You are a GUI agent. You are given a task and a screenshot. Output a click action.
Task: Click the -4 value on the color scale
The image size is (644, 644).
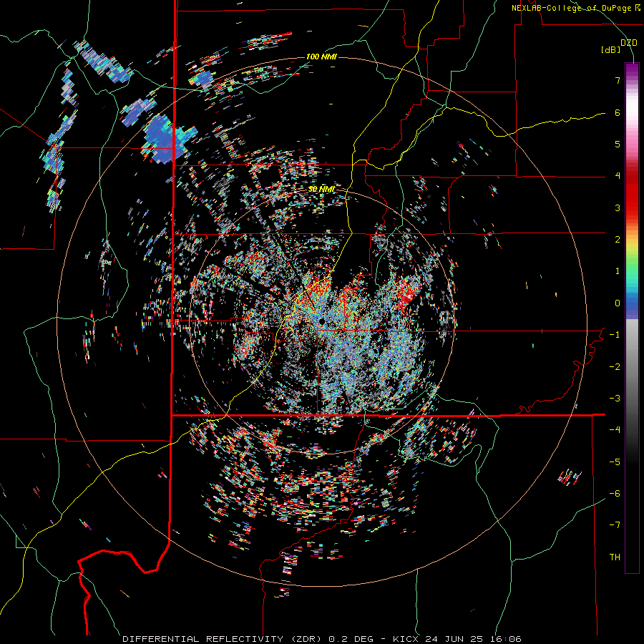pyautogui.click(x=615, y=430)
